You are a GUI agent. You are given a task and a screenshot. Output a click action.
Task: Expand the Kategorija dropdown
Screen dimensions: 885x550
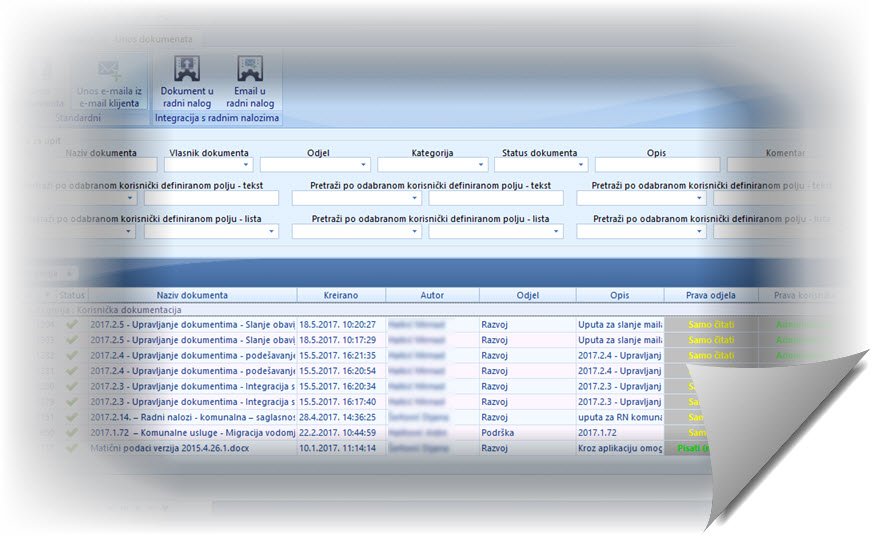(481, 166)
